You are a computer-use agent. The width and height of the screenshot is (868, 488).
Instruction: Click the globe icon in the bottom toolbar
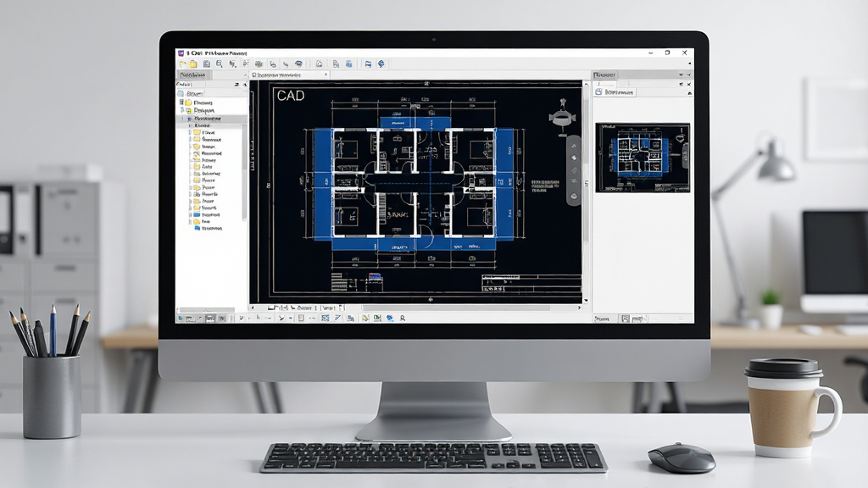tap(390, 319)
